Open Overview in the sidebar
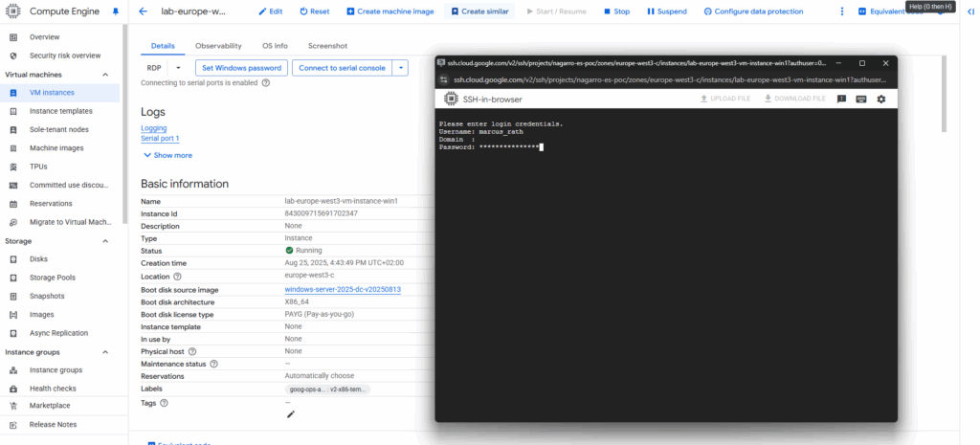This screenshot has height=445, width=980. [44, 37]
